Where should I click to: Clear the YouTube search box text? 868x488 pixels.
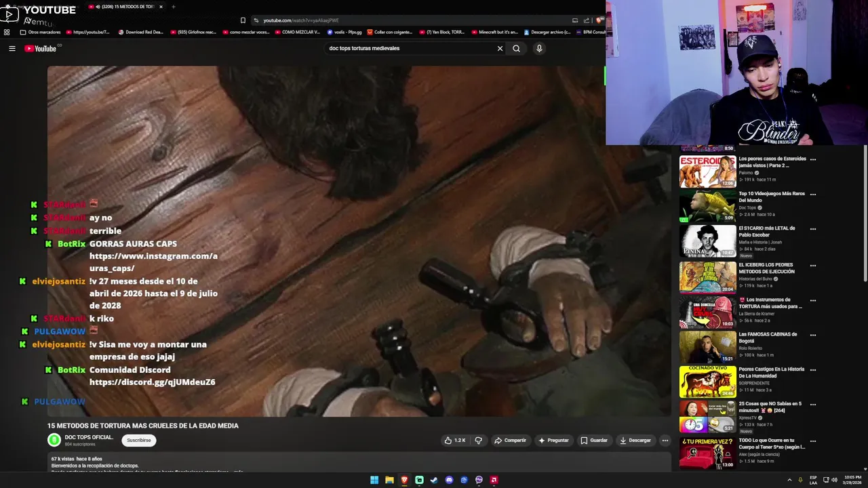(x=500, y=48)
